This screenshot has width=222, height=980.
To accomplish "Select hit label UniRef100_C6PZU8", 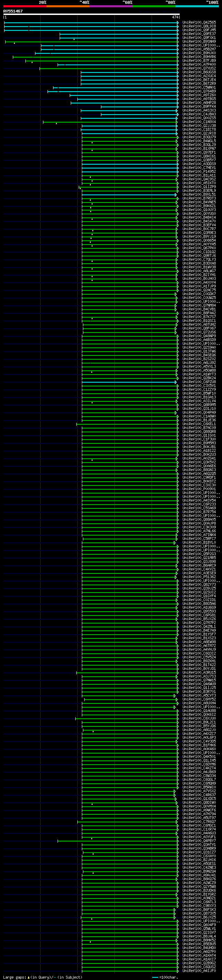I will pyautogui.click(x=199, y=382).
